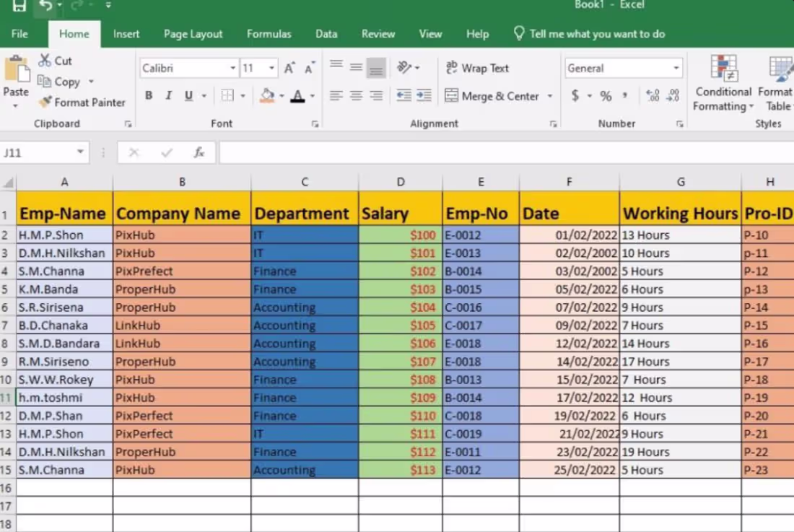Click the Insert Function fx icon
This screenshot has height=532, width=794.
(199, 152)
